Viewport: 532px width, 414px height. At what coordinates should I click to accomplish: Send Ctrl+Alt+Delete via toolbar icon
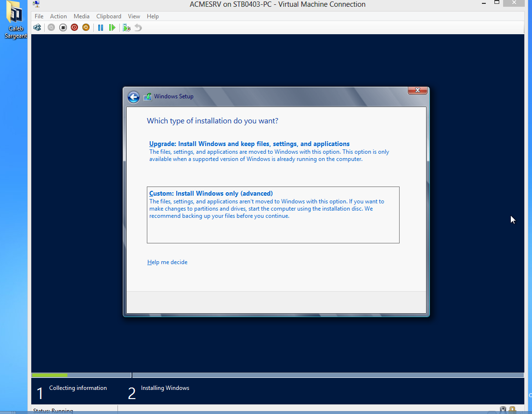pyautogui.click(x=38, y=27)
